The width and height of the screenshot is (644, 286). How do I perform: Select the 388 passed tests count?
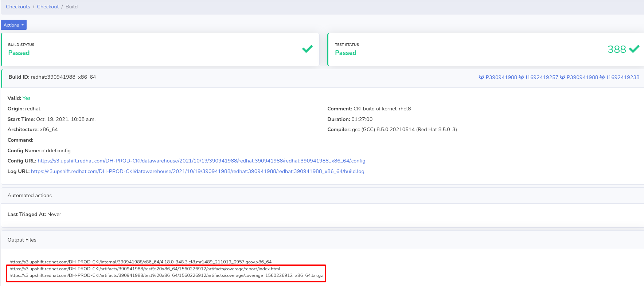[617, 49]
